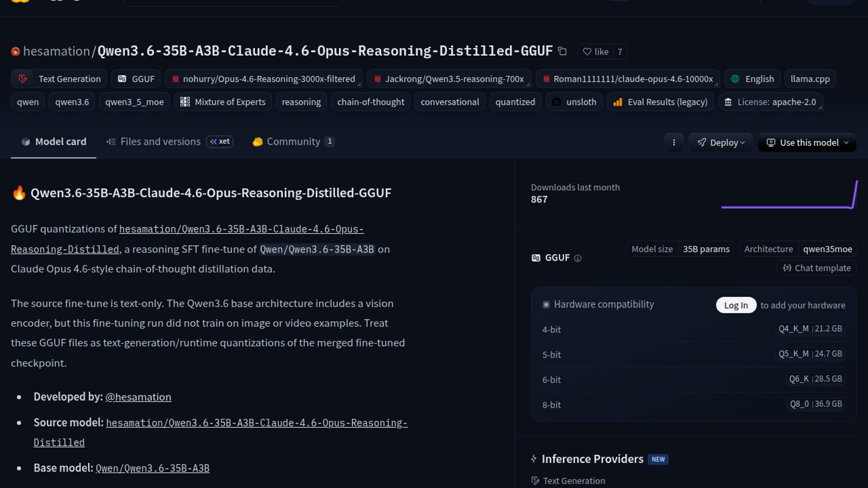Open hesamation author profile link in header
This screenshot has width=868, height=488.
click(57, 51)
